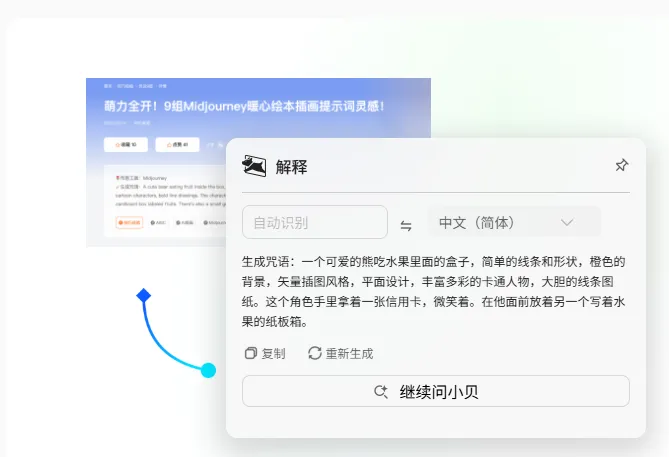Viewport: 669px width, 457px height.
Task: Click the article title 萌力全开！9组Midjourney
Action: [x=244, y=106]
